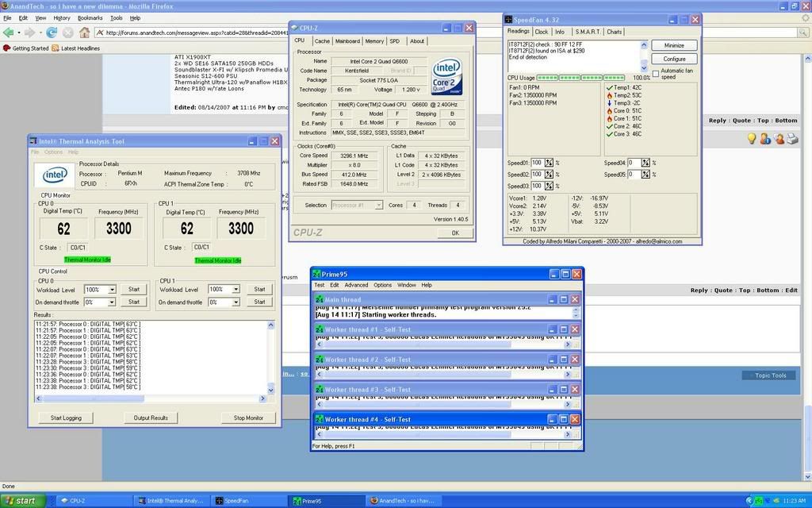812x508 pixels.
Task: Open the SPD tab in CPU-Z
Action: pyautogui.click(x=395, y=41)
